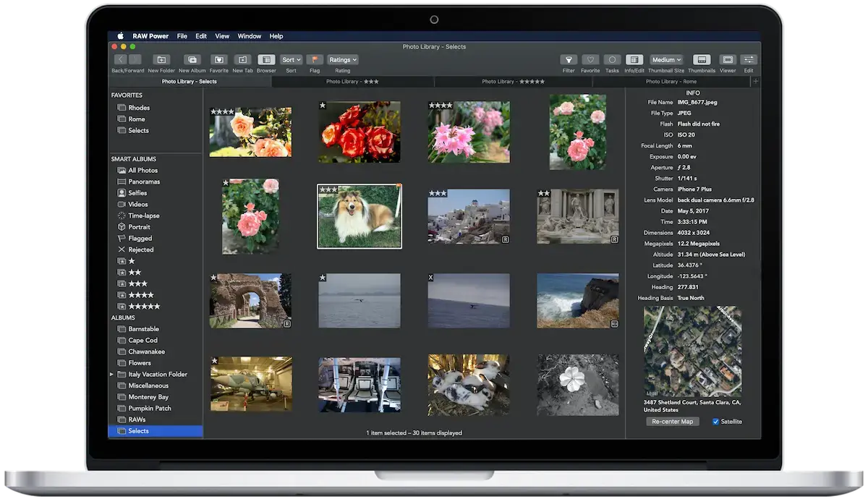
Task: Click the Edit adjustments icon in the toolbar
Action: (x=749, y=61)
